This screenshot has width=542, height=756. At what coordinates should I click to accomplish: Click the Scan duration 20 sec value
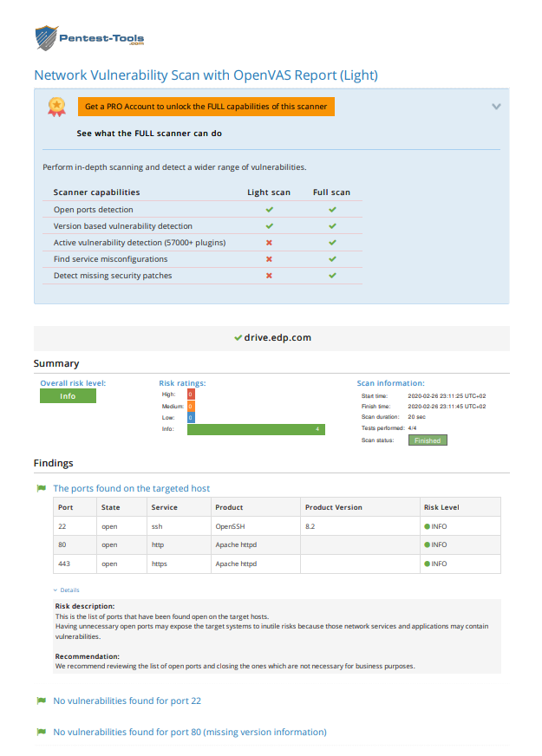(x=416, y=417)
